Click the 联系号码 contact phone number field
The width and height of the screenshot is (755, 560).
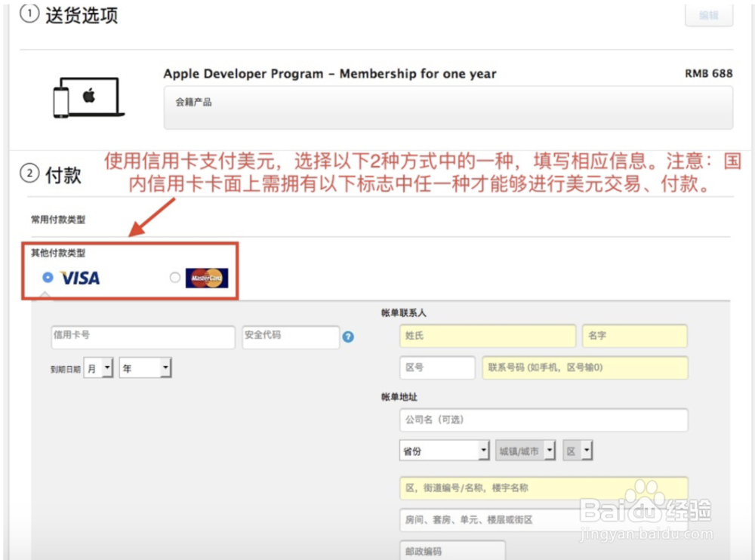(x=585, y=368)
